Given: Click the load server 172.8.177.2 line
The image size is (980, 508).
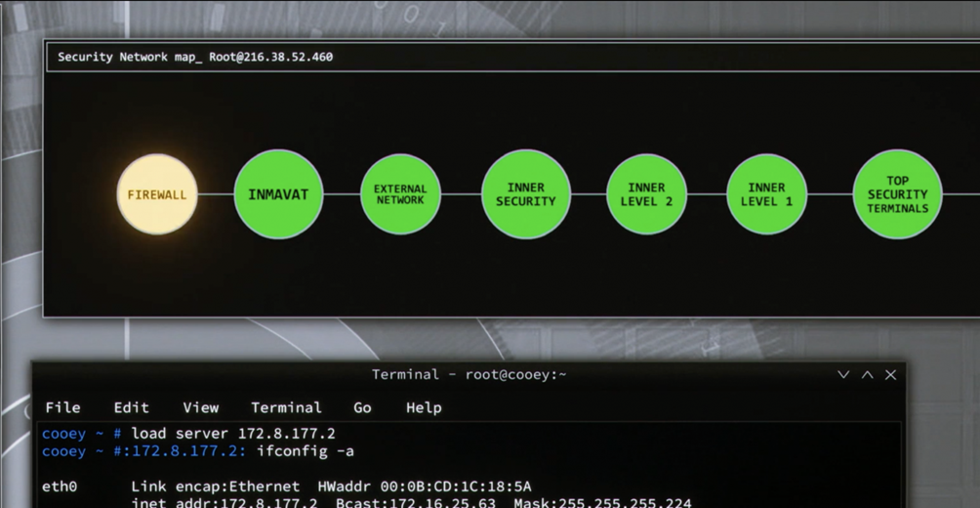Looking at the screenshot, I should pos(233,433).
